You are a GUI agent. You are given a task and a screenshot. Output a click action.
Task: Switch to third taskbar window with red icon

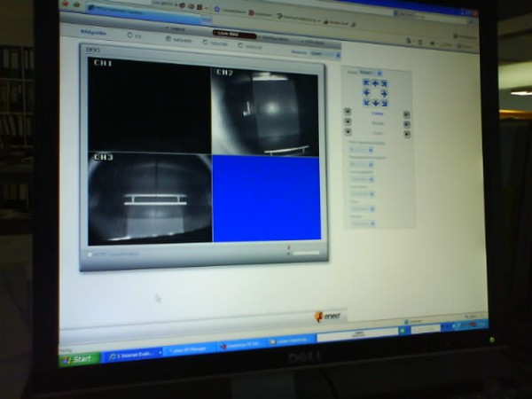point(241,344)
